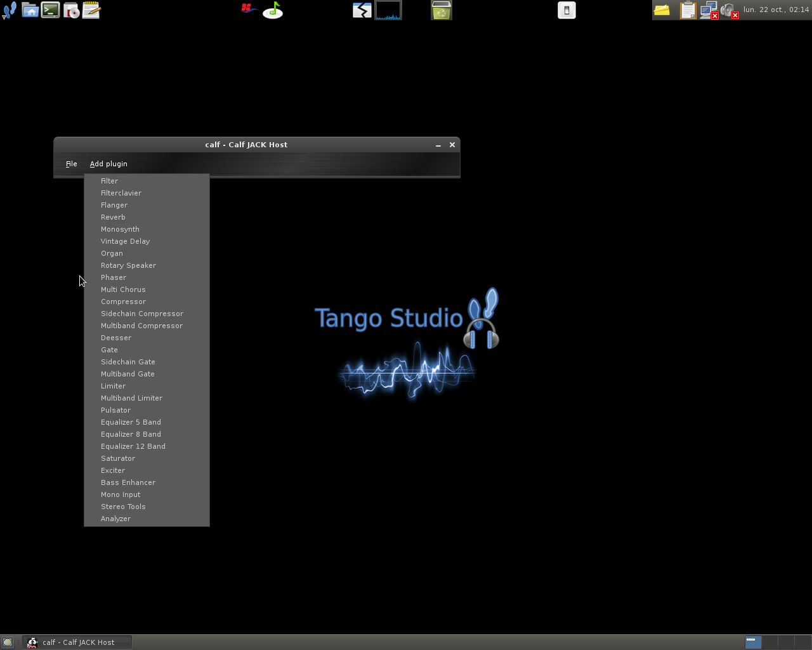Switch to the second workspace in the switcher
812x650 pixels.
(x=769, y=642)
